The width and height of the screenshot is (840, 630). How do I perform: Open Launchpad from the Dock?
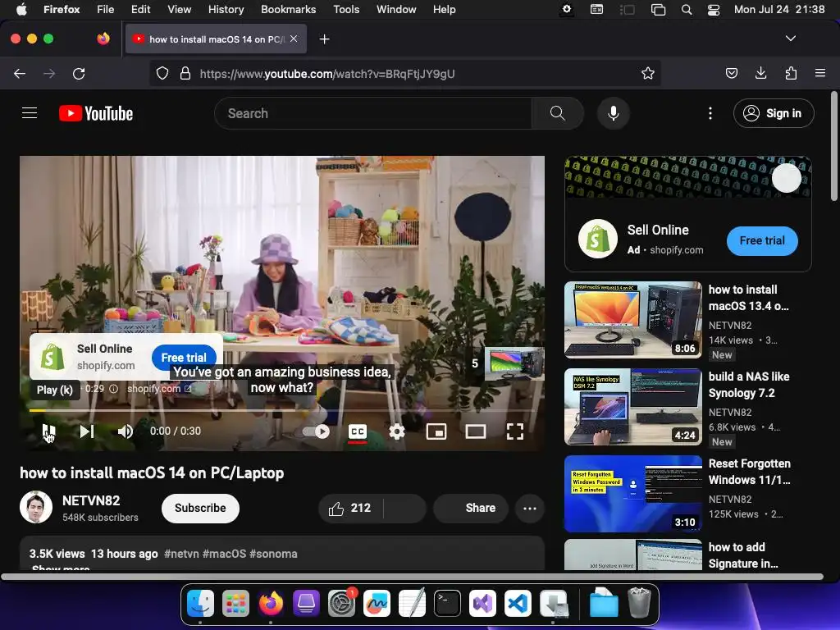(x=235, y=603)
